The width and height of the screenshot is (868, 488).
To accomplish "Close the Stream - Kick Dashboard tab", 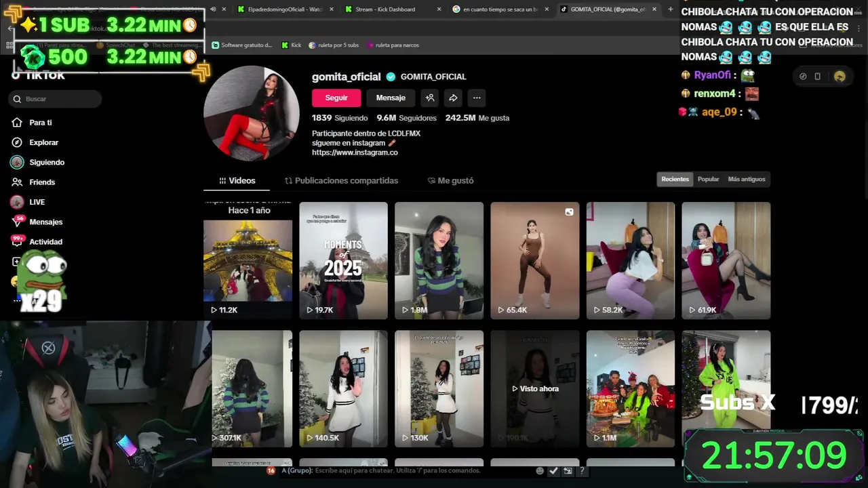I will [439, 9].
